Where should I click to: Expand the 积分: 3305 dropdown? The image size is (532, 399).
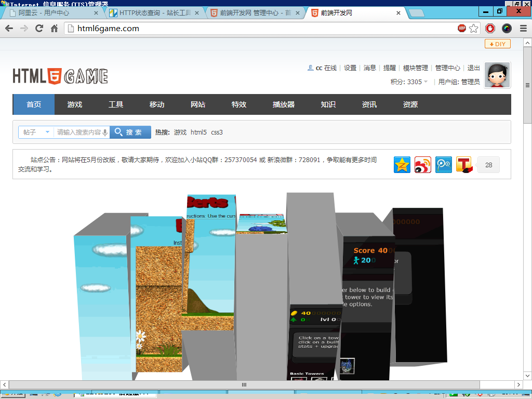click(x=409, y=82)
